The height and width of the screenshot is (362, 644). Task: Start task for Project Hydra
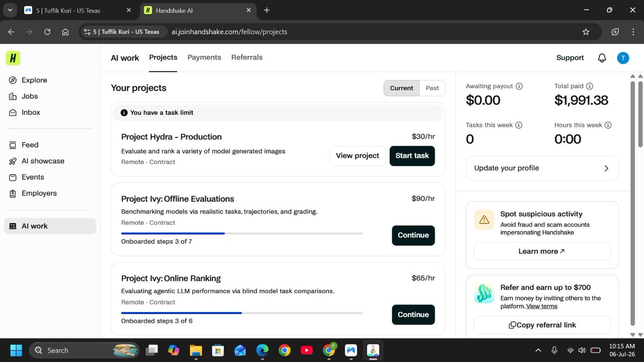412,156
